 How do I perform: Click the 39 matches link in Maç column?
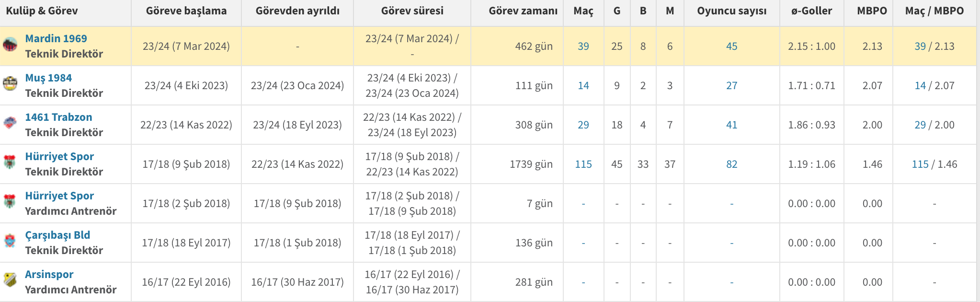(583, 46)
